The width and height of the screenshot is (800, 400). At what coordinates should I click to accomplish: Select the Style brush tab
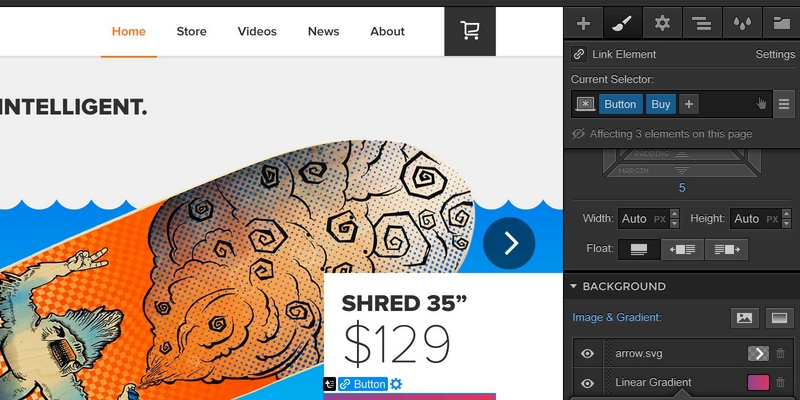pos(622,23)
